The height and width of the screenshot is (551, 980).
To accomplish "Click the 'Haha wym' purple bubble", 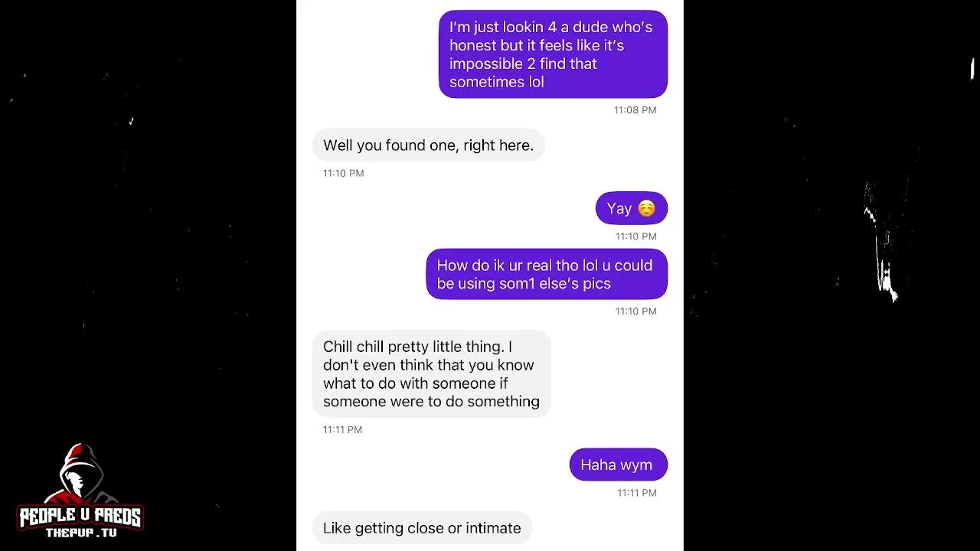I will (x=618, y=465).
